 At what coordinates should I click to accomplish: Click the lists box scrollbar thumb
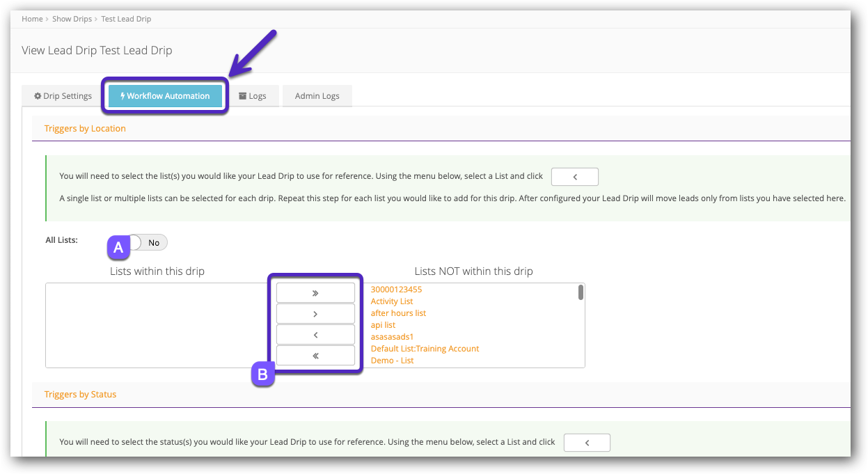[x=581, y=292]
